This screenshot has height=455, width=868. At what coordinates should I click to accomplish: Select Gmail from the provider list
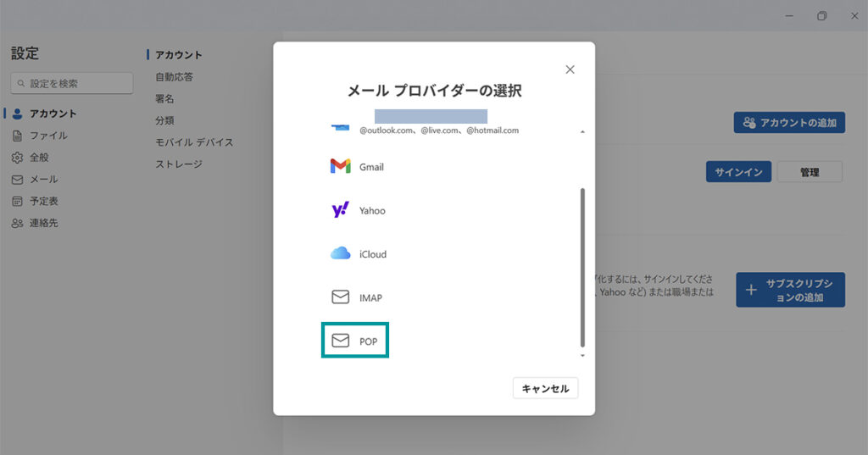tap(357, 167)
